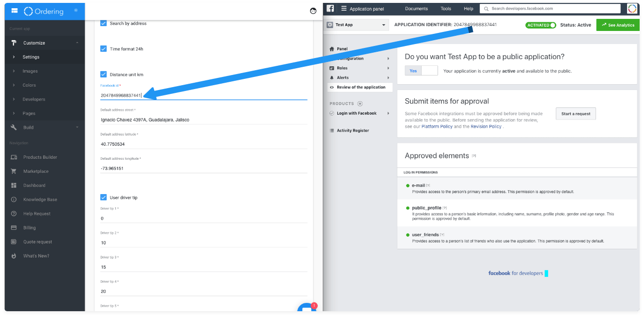This screenshot has height=317, width=644.
Task: Click See Analytics button
Action: click(x=618, y=25)
